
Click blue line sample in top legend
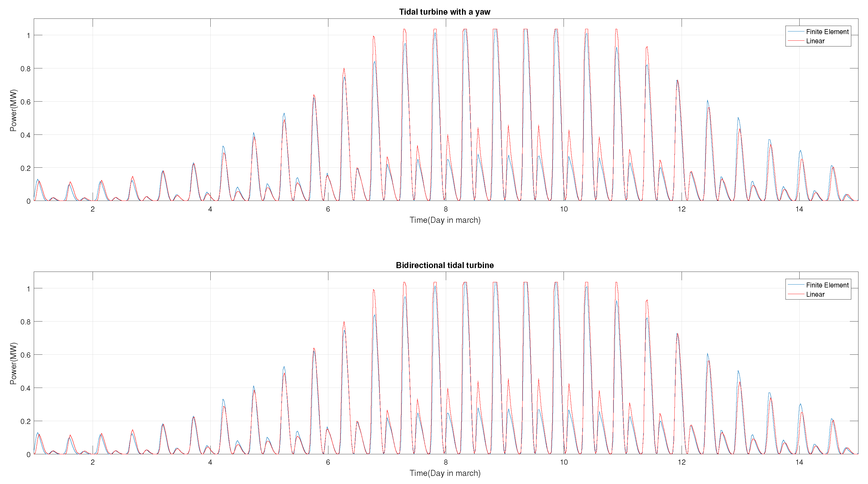tap(796, 32)
